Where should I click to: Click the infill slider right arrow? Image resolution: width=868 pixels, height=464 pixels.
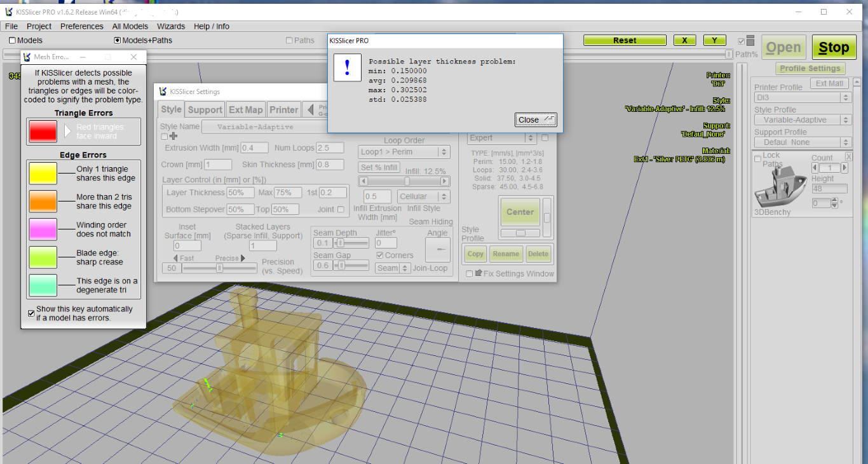pos(446,181)
